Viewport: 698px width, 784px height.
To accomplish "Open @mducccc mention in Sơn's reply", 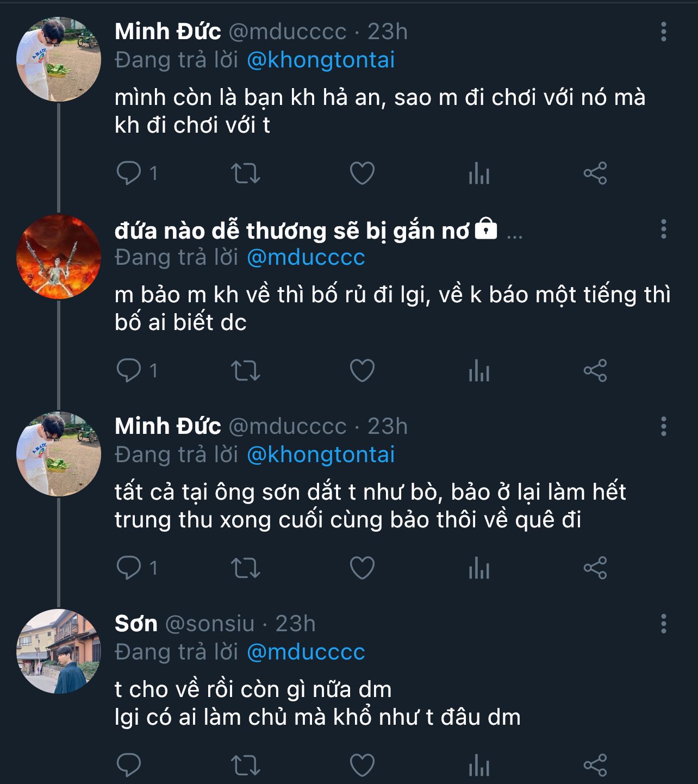I will [x=306, y=652].
